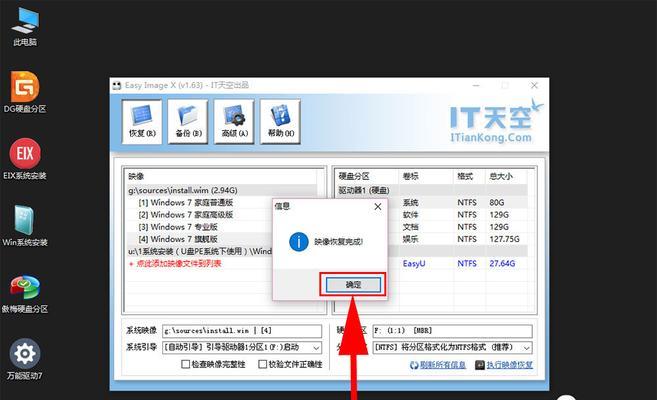Enable 校验文件正确性 checkbox
The height and width of the screenshot is (400, 657).
point(263,364)
